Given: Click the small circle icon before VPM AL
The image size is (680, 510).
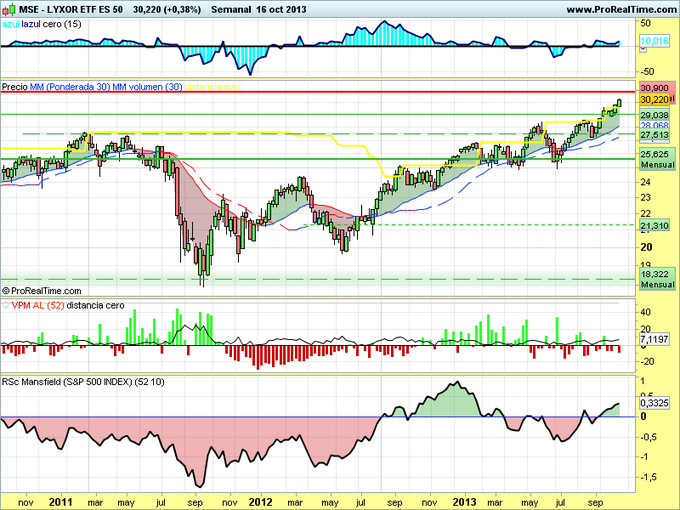Looking at the screenshot, I should [x=4, y=302].
